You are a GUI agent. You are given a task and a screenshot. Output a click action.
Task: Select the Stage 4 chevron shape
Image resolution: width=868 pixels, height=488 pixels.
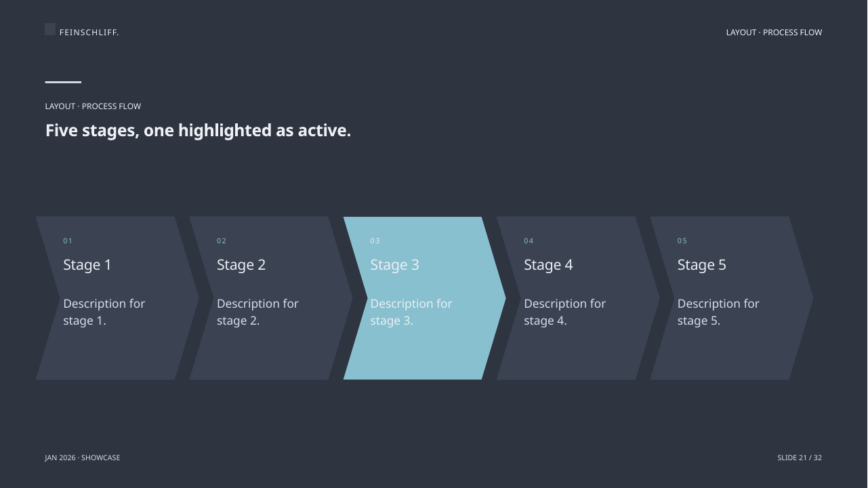578,298
